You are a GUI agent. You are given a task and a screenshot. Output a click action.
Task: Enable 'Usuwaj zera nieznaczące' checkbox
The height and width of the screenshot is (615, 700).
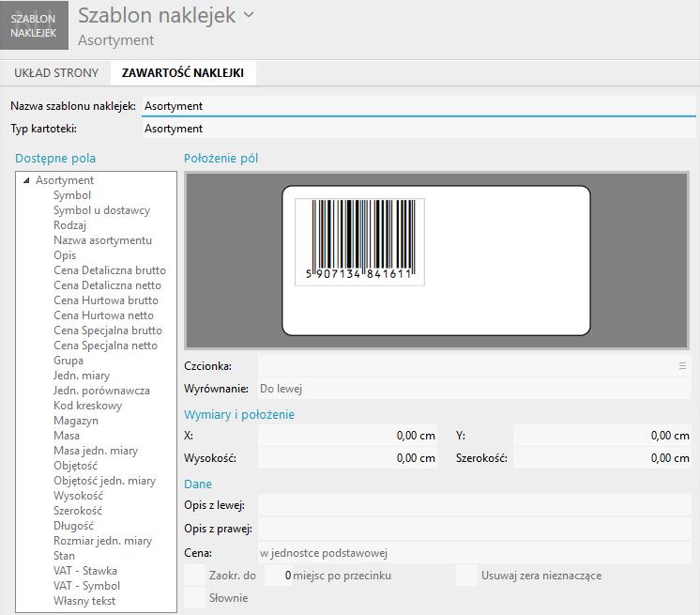[466, 576]
